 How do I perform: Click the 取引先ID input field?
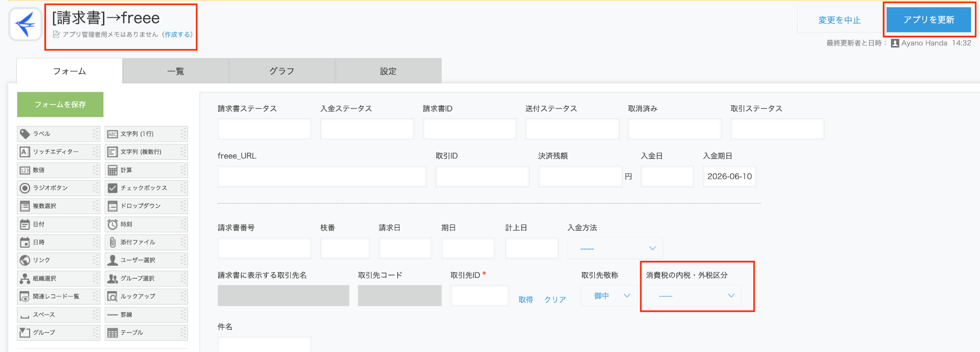tap(479, 295)
